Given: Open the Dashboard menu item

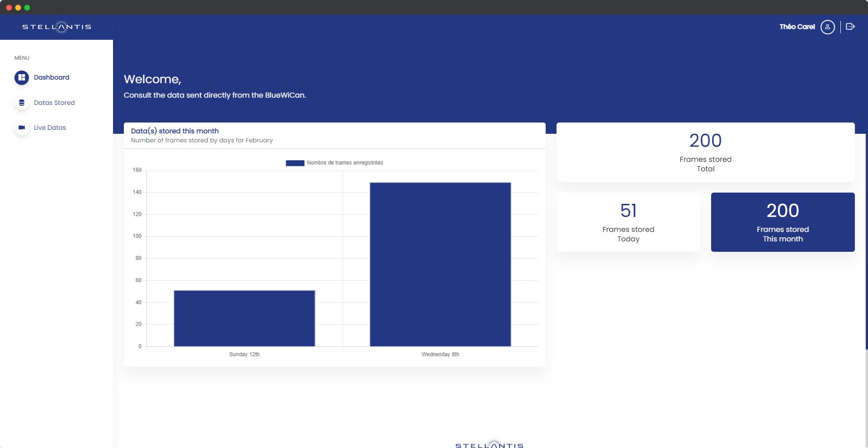Looking at the screenshot, I should coord(52,78).
